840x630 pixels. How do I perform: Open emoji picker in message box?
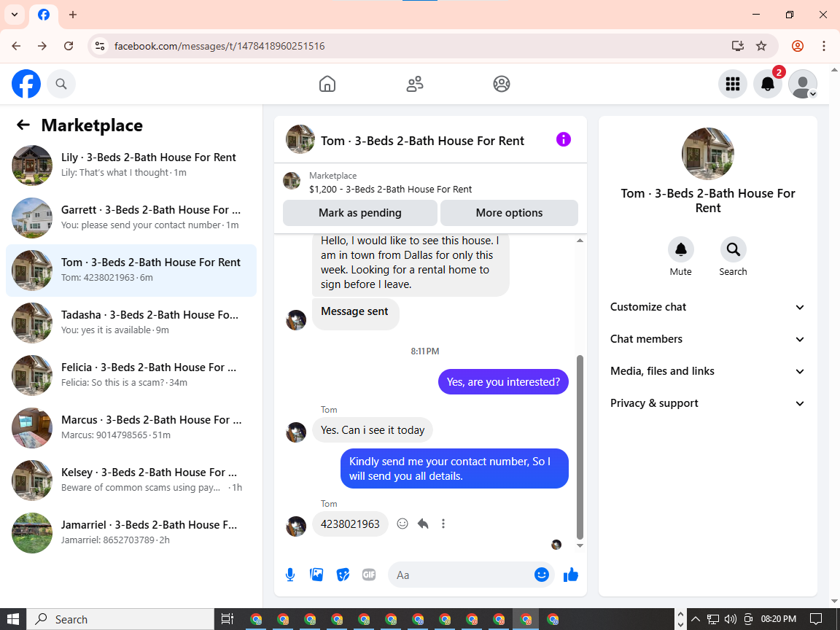(x=542, y=575)
